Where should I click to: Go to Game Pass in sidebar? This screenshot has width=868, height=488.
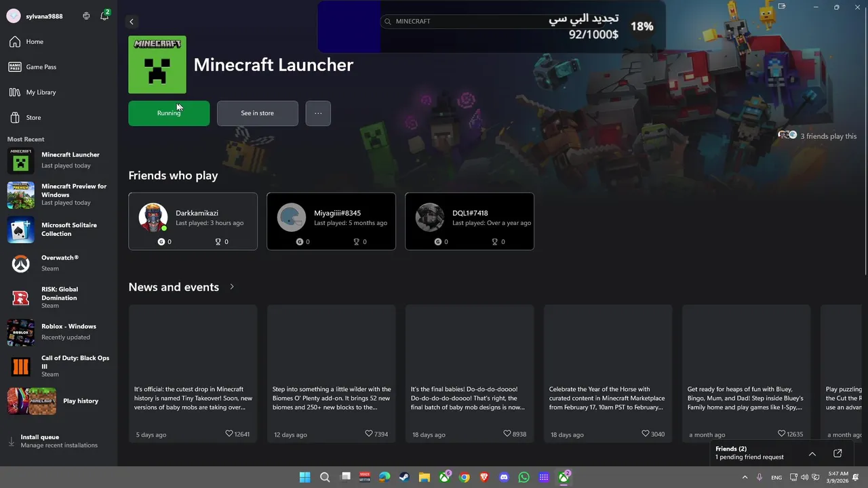58,67
